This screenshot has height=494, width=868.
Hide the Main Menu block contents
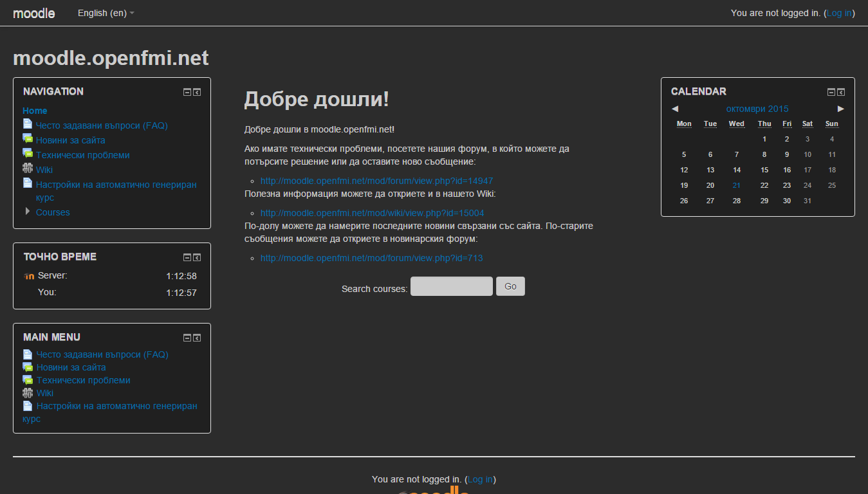(186, 337)
